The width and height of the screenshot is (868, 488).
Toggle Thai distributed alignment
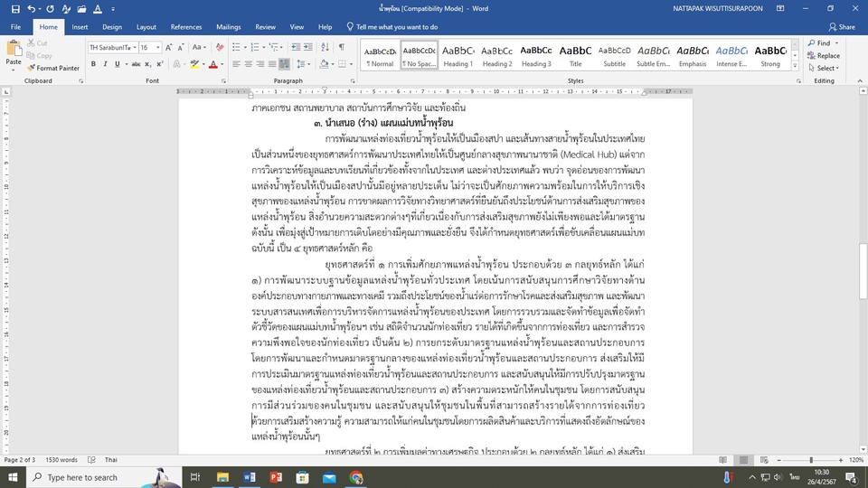(x=284, y=64)
